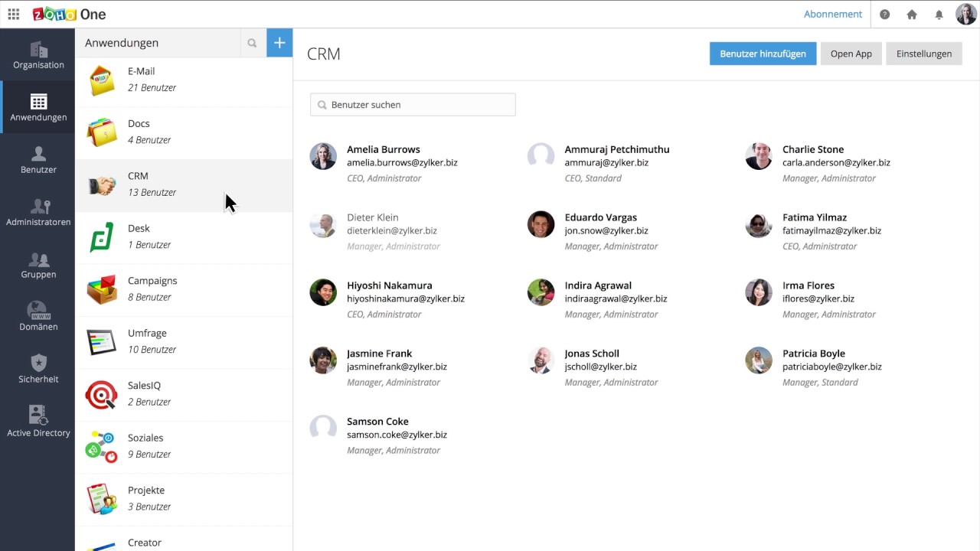Select the Umfrage survey icon

pos(101,341)
